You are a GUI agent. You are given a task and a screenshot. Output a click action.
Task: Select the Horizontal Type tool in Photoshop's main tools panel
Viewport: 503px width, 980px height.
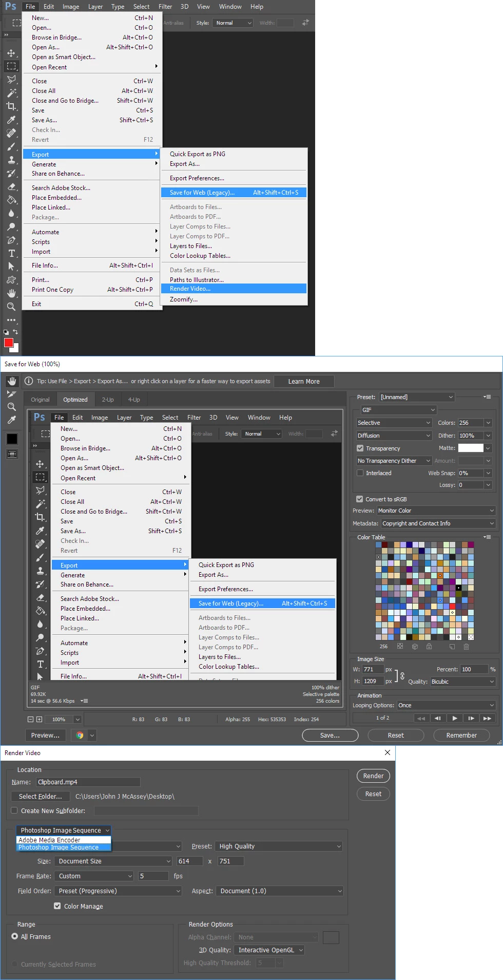point(11,253)
